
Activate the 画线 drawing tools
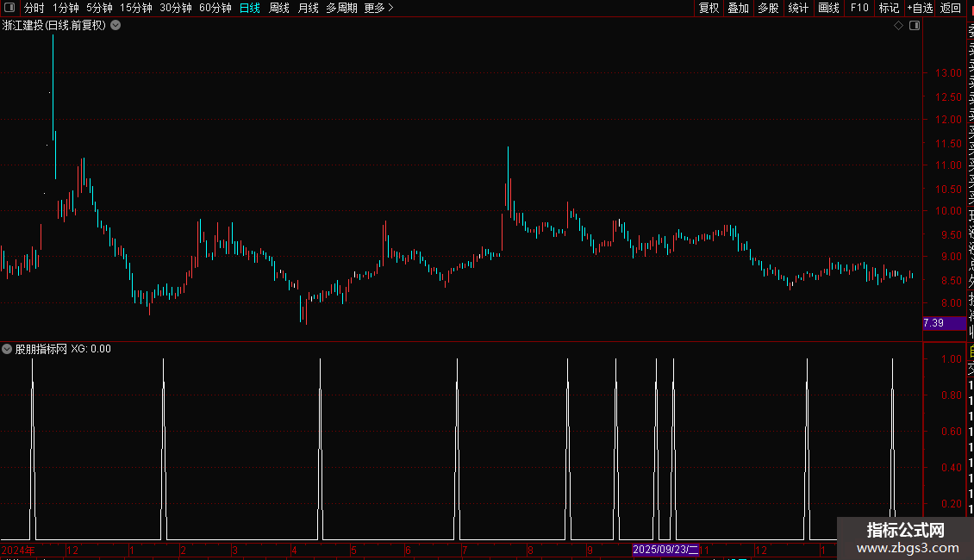828,8
